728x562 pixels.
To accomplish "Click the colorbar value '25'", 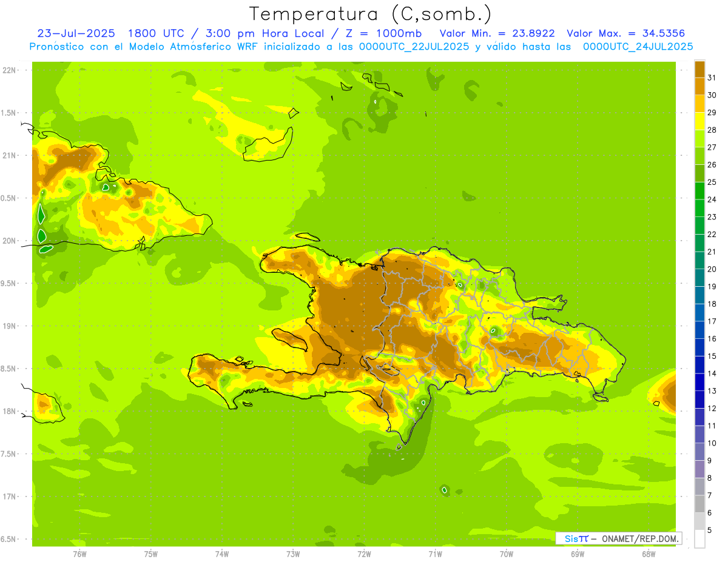I will (x=712, y=182).
